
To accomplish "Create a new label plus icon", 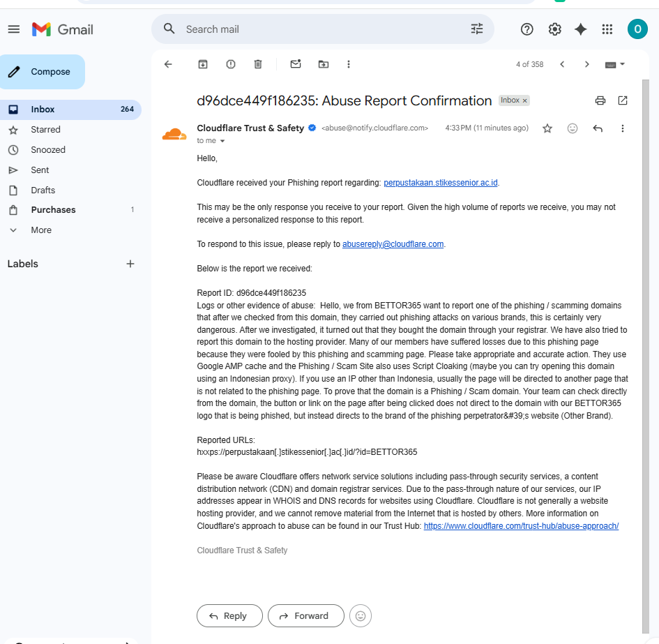I will click(130, 264).
